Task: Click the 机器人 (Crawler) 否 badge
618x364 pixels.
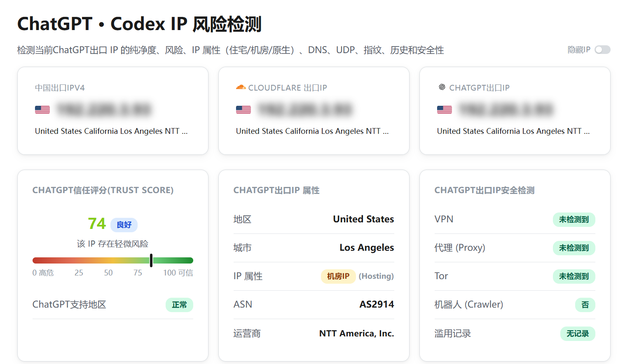Action: [x=585, y=305]
